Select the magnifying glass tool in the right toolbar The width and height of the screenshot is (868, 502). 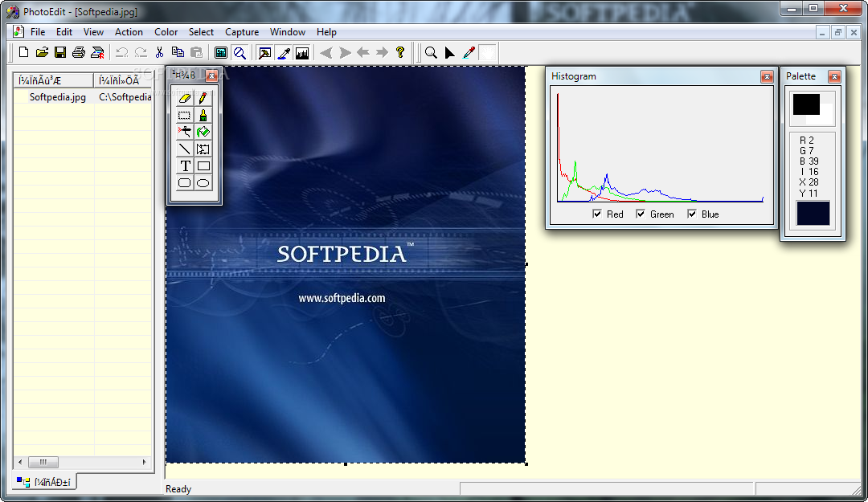[431, 52]
